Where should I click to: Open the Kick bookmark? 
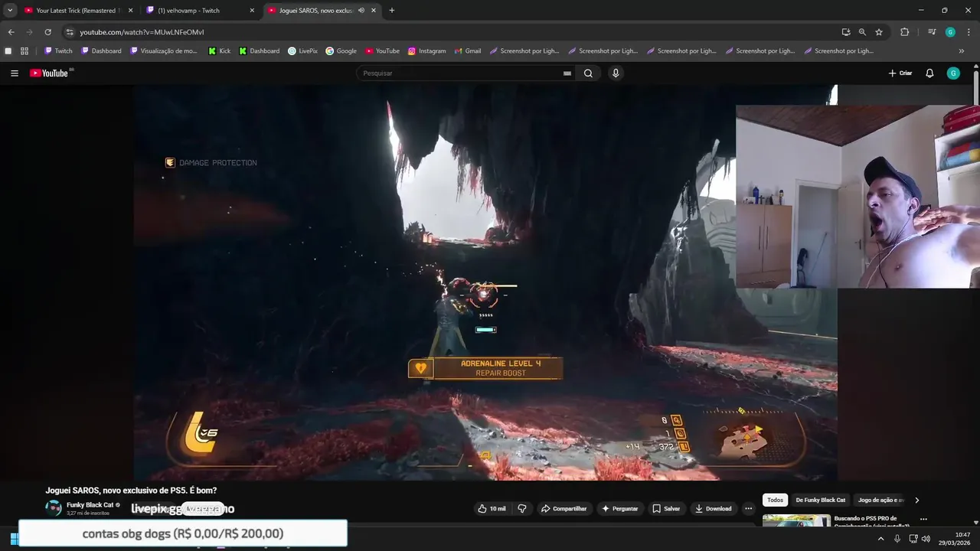pos(219,51)
